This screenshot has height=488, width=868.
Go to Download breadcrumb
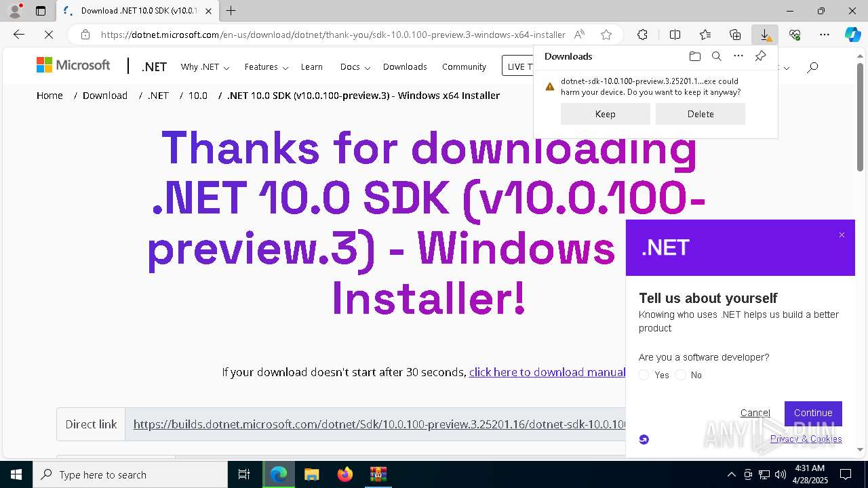click(x=105, y=96)
